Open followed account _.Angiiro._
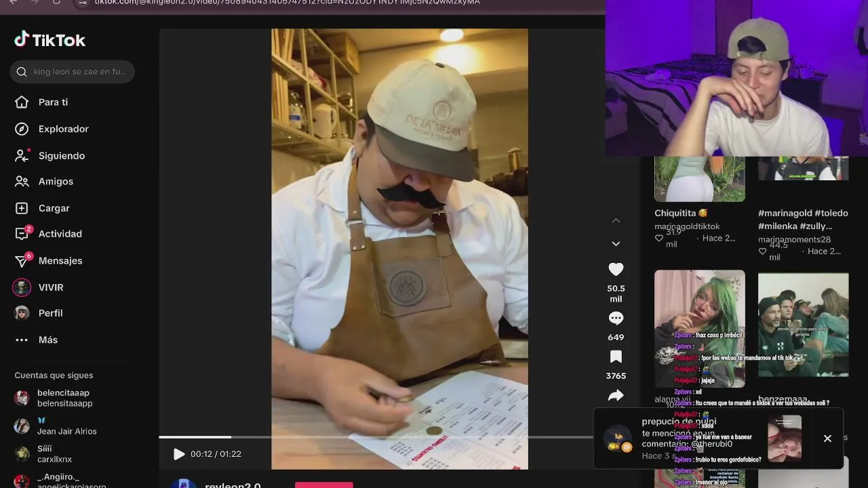The image size is (868, 488). click(x=60, y=481)
